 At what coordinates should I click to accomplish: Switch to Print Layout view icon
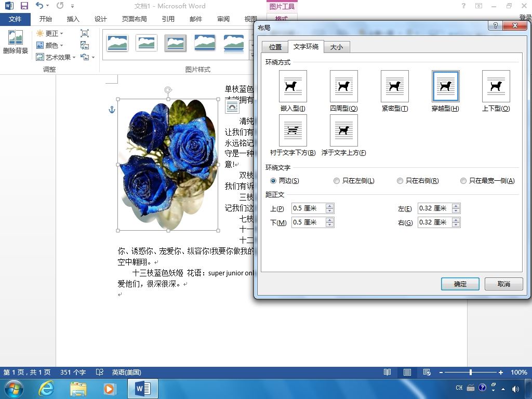tap(407, 372)
